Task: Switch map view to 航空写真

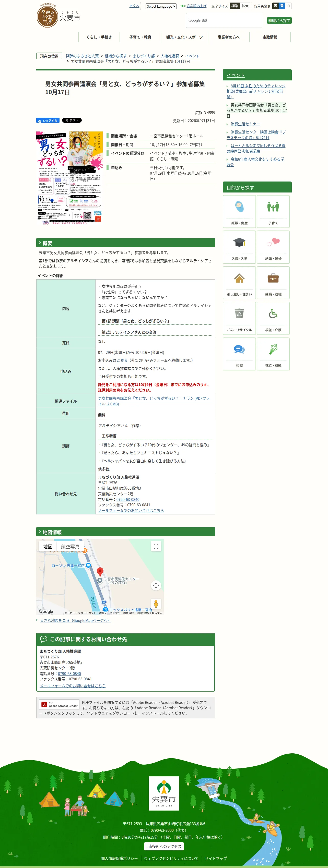Action: pyautogui.click(x=70, y=547)
